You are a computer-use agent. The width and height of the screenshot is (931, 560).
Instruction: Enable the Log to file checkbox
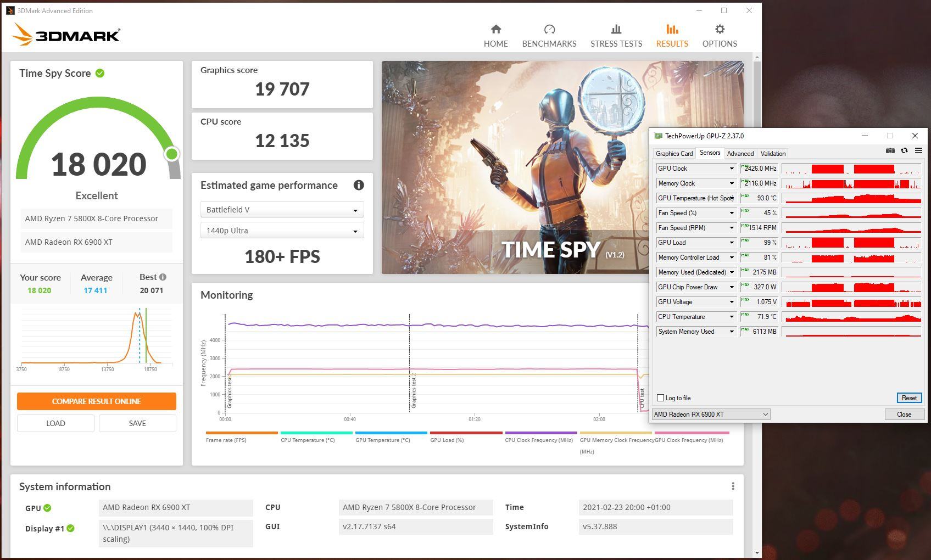coord(661,398)
